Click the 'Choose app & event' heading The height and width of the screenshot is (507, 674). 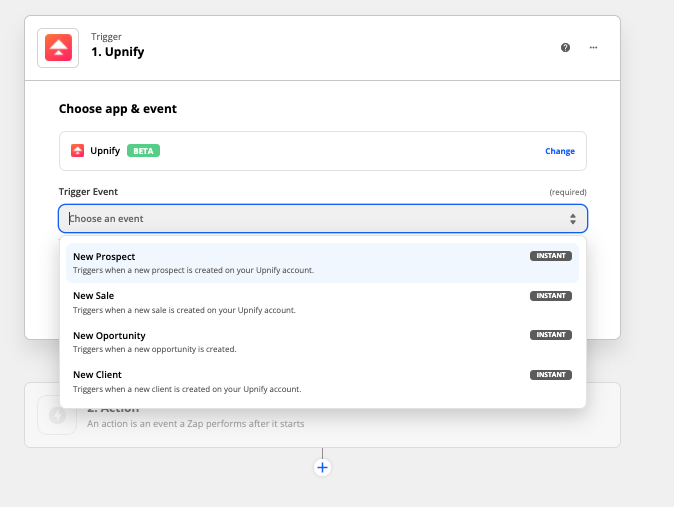[118, 109]
